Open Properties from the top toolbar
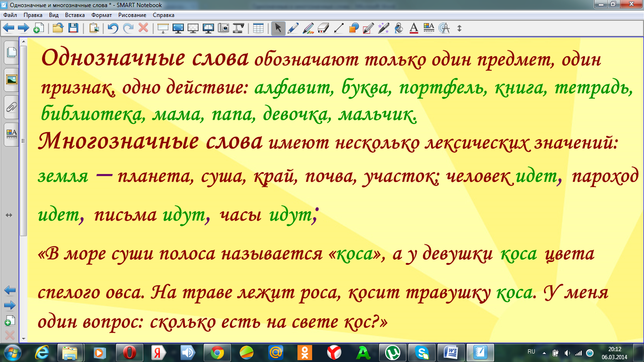Image resolution: width=644 pixels, height=362 pixels. pos(429,28)
